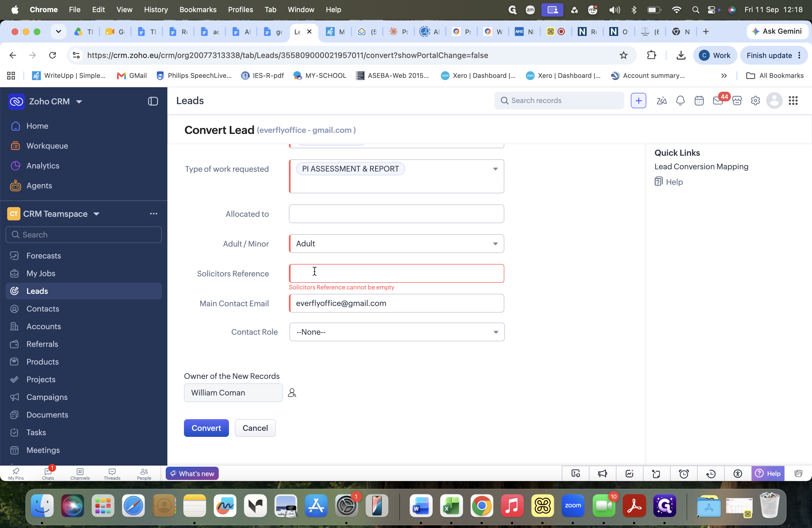Screen dimensions: 812x528
Task: Click the accessibility icon in bottom bar
Action: point(738,473)
